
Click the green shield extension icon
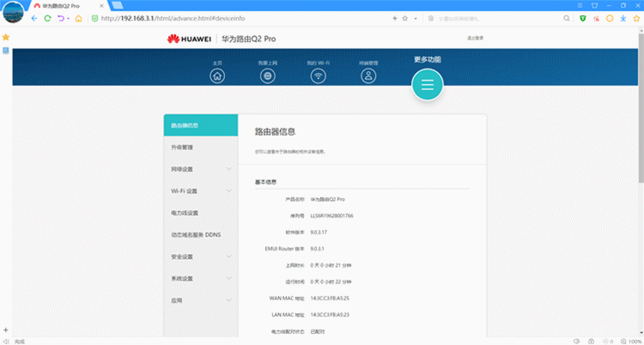click(582, 18)
